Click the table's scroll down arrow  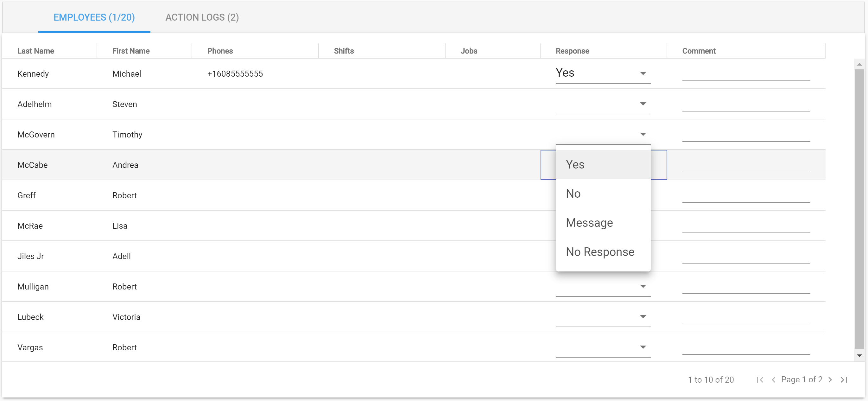tap(859, 356)
